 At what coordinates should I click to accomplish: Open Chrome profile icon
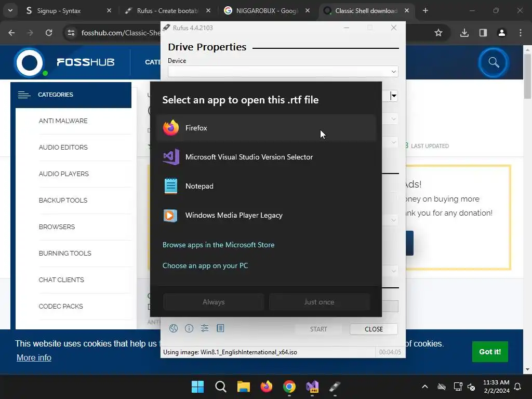click(502, 33)
